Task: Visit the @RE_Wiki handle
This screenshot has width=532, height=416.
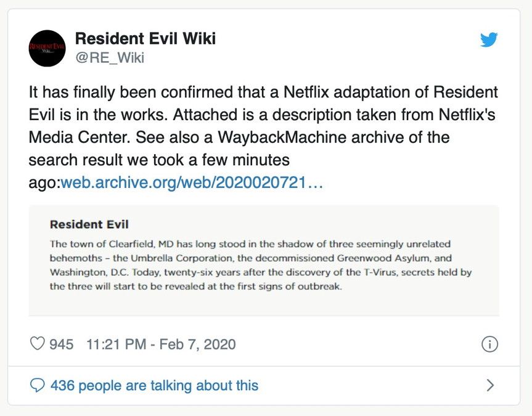Action: (110, 58)
